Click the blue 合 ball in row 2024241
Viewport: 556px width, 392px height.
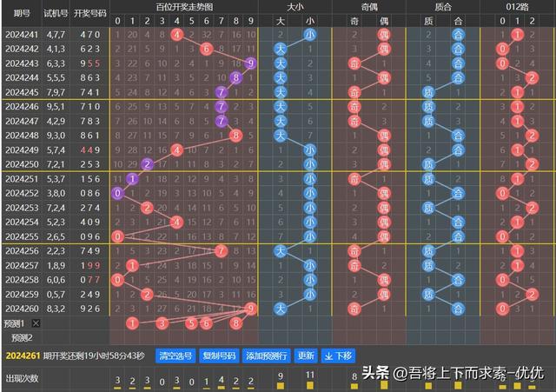pos(459,35)
